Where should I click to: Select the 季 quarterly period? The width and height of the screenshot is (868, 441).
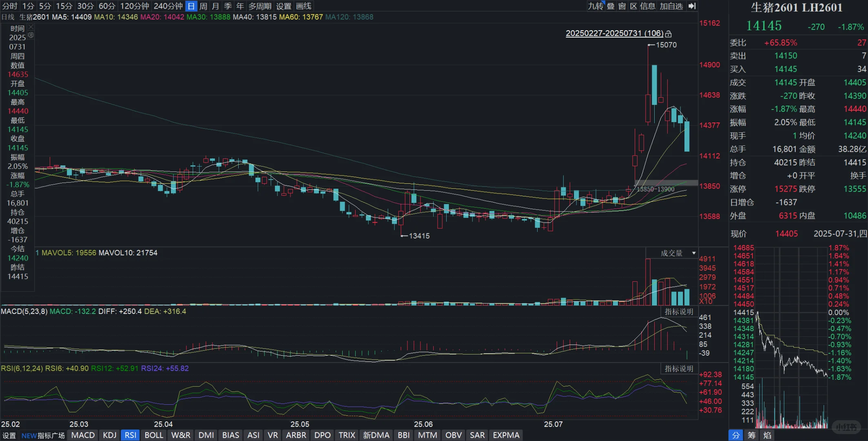coord(228,6)
